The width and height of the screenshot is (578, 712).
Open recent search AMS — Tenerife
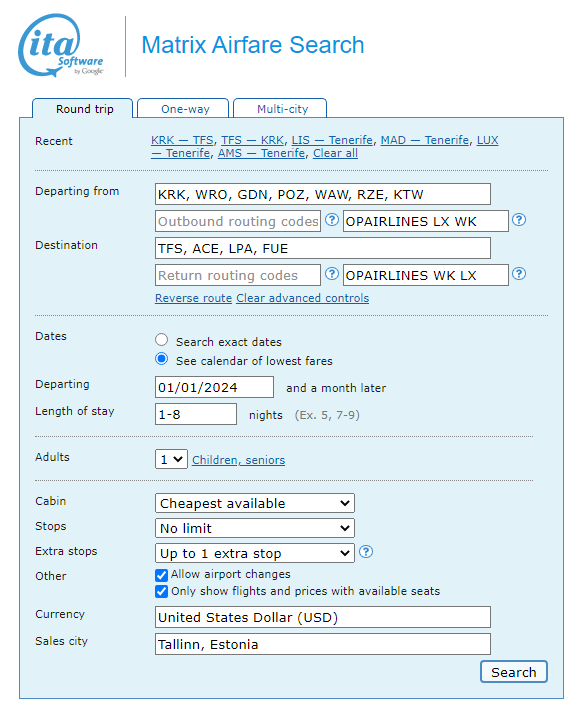pyautogui.click(x=261, y=153)
